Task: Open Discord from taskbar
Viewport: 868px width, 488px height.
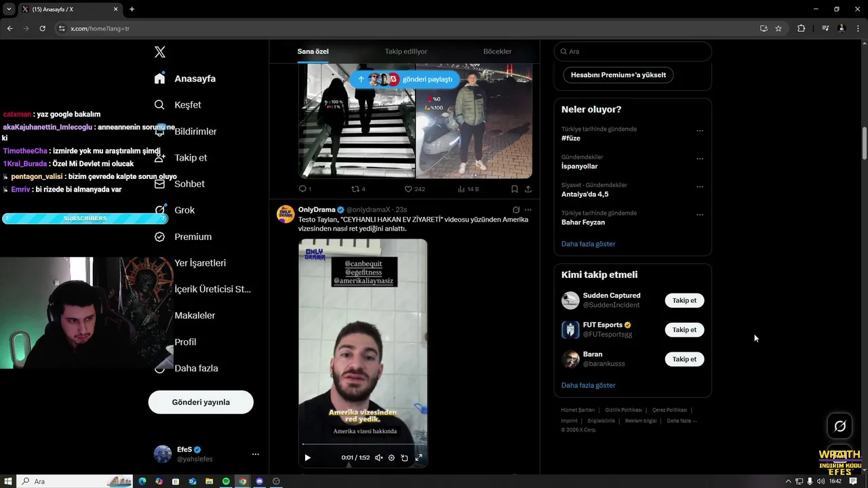Action: [259, 481]
